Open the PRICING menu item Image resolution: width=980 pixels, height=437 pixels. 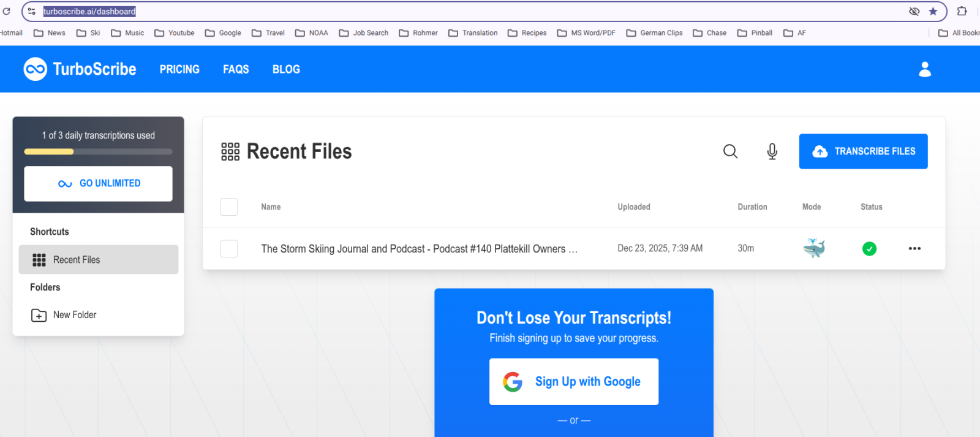[x=179, y=69]
